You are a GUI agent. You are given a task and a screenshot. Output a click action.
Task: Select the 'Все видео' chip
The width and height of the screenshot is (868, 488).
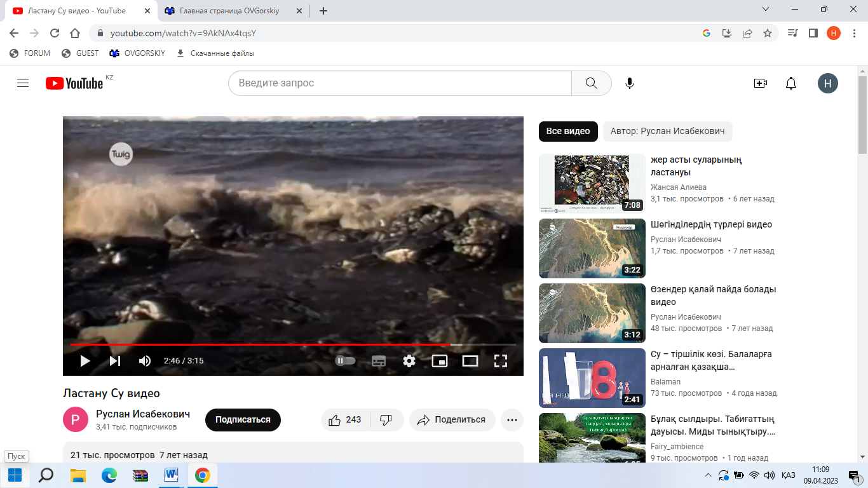568,132
